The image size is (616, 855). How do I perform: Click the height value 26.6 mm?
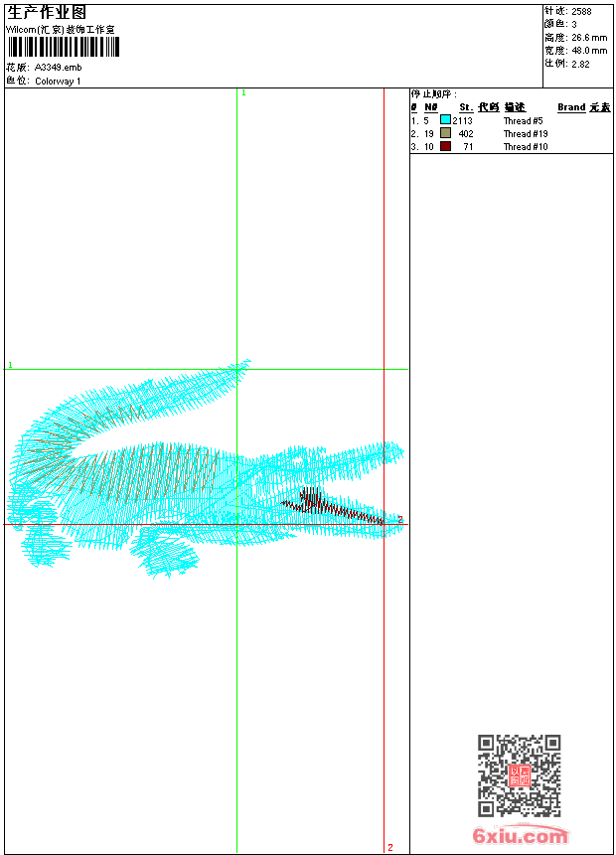(589, 38)
